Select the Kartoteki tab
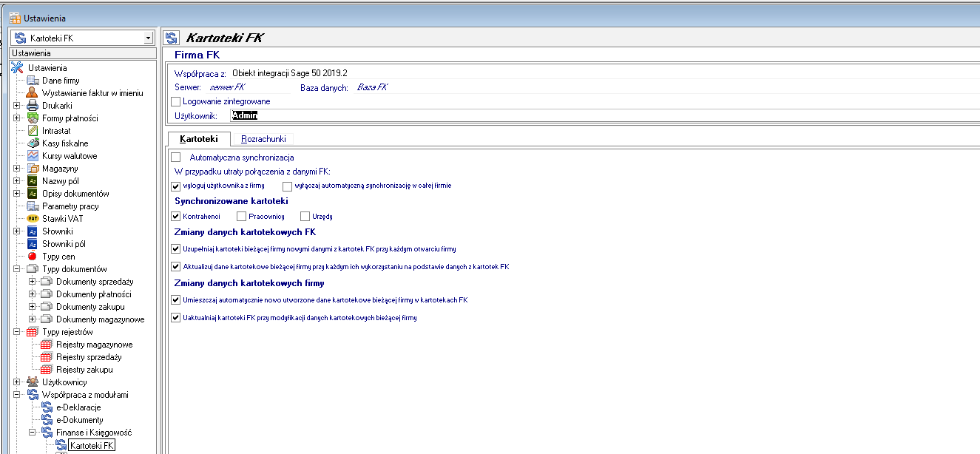980x454 pixels. [199, 139]
